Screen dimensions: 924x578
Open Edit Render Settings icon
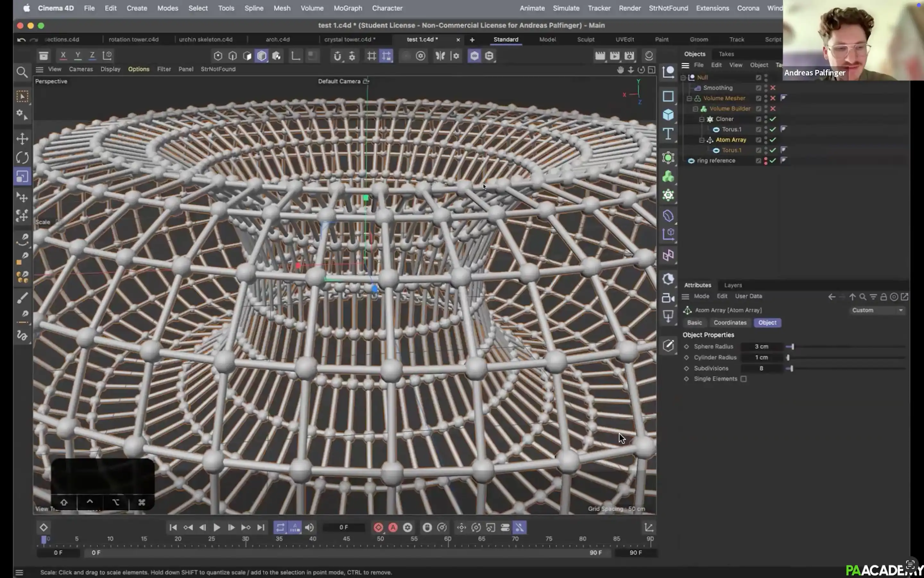629,56
